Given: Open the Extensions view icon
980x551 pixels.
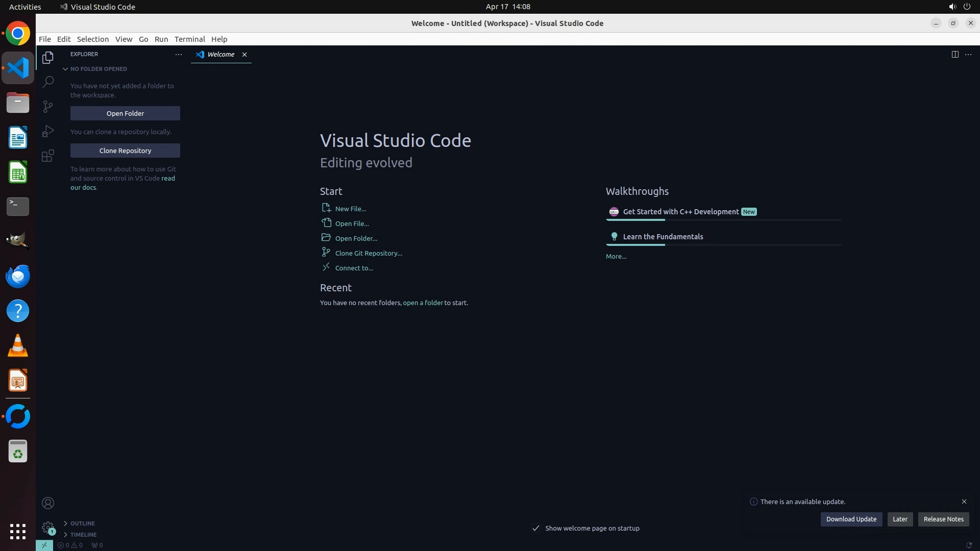Looking at the screenshot, I should (48, 156).
